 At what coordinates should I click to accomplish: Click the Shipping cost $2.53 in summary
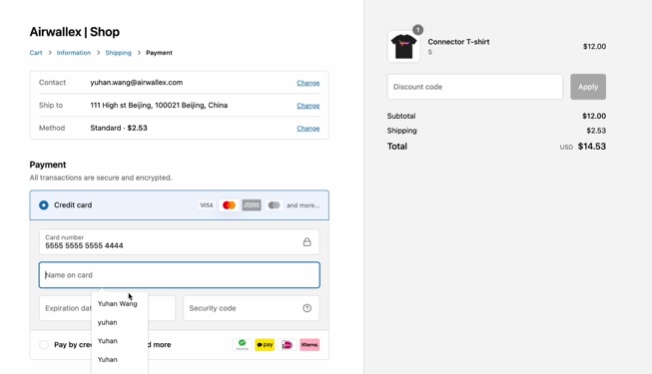pos(596,131)
